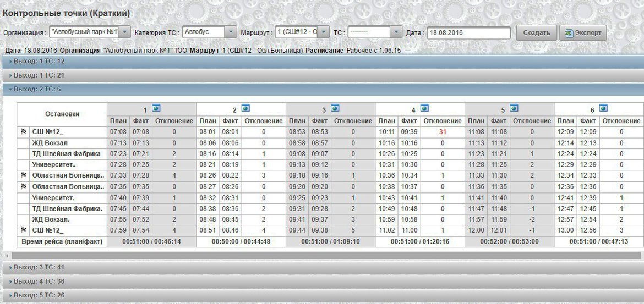Click the globe icon beside trip 5
Image resolution: width=644 pixels, height=304 pixels.
click(x=514, y=108)
